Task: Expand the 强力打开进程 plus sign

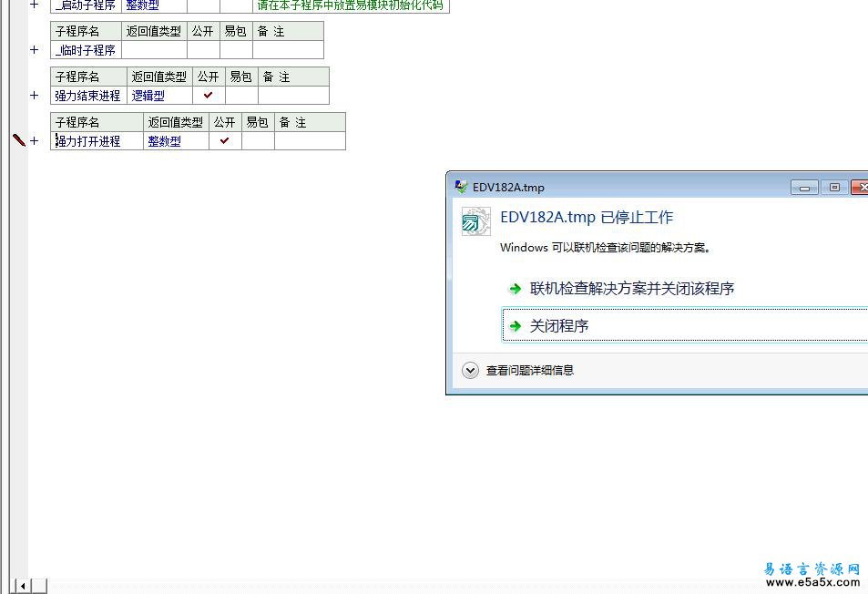Action: (x=35, y=140)
